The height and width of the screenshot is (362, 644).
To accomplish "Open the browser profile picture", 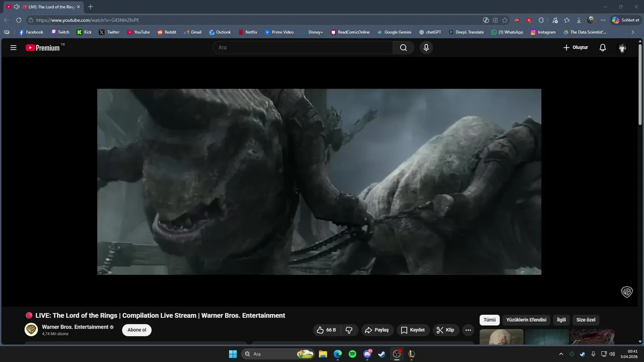I will (591, 20).
